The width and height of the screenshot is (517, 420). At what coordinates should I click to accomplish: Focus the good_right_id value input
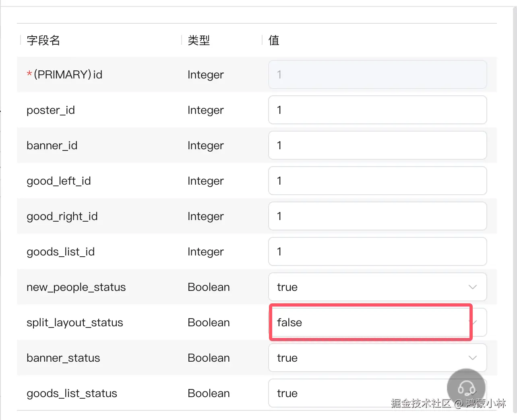[x=377, y=216]
